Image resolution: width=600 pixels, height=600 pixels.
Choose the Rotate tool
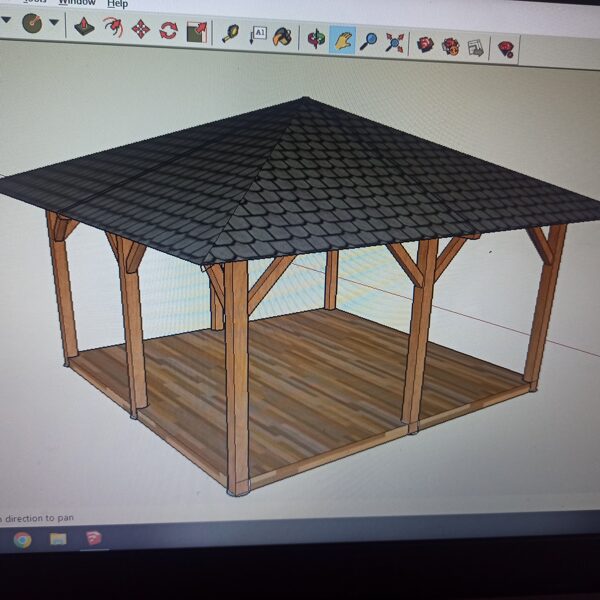[x=168, y=29]
